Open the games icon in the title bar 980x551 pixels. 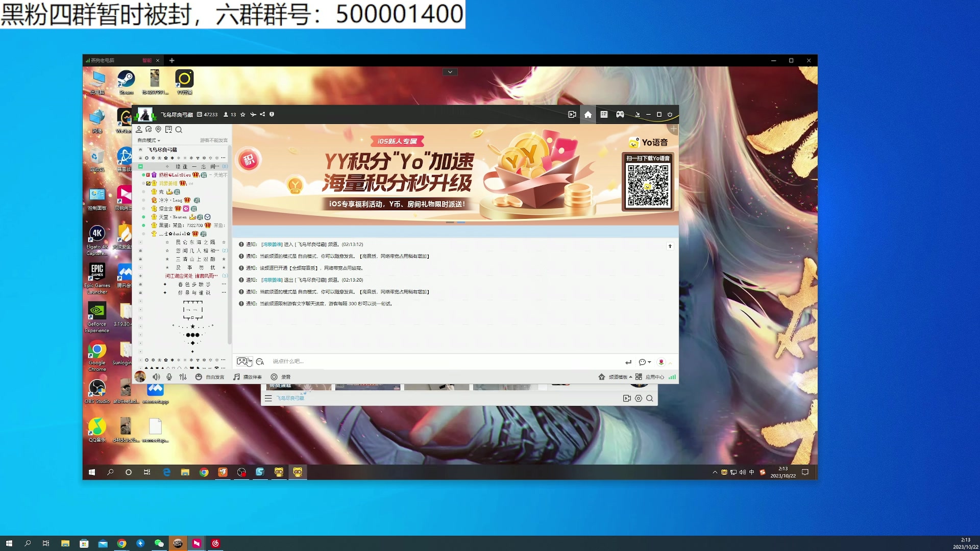point(620,115)
